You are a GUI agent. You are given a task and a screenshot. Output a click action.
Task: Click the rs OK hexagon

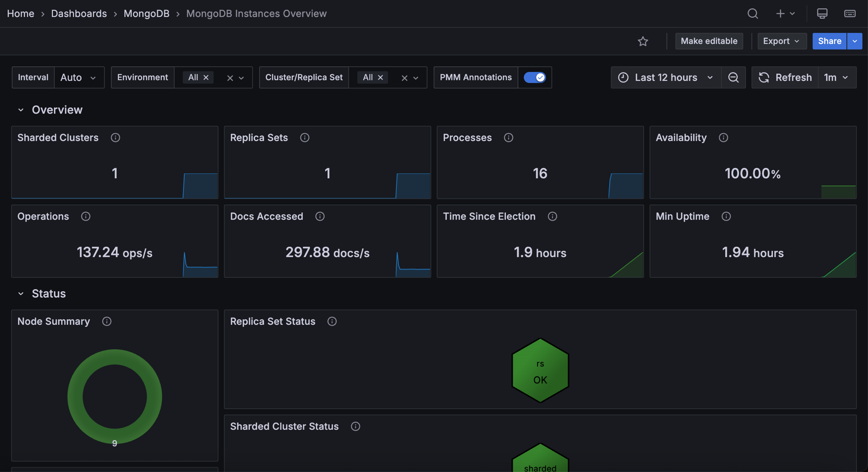[540, 370]
